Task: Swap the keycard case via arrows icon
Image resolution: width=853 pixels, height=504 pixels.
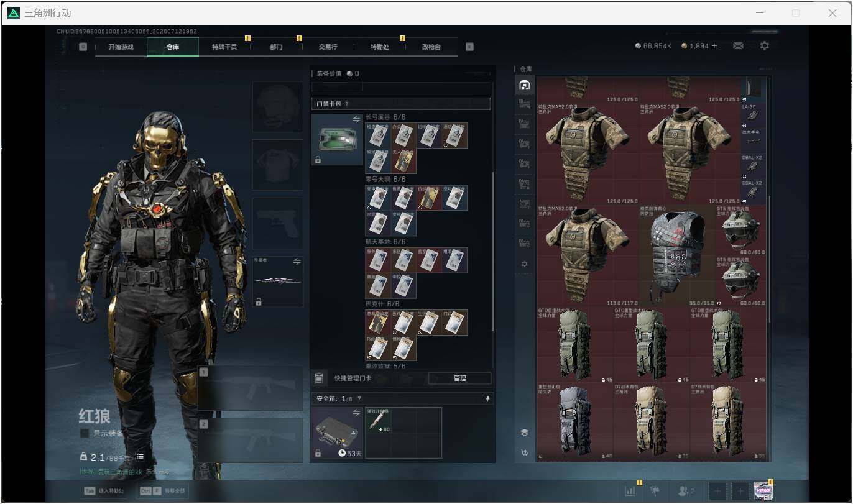Action: point(357,119)
